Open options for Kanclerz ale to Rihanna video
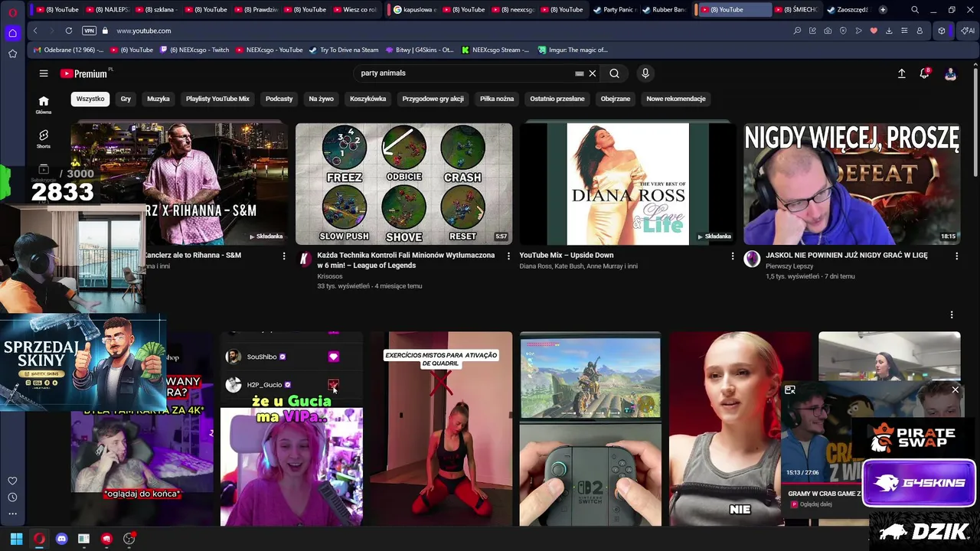The height and width of the screenshot is (551, 980). pyautogui.click(x=284, y=256)
